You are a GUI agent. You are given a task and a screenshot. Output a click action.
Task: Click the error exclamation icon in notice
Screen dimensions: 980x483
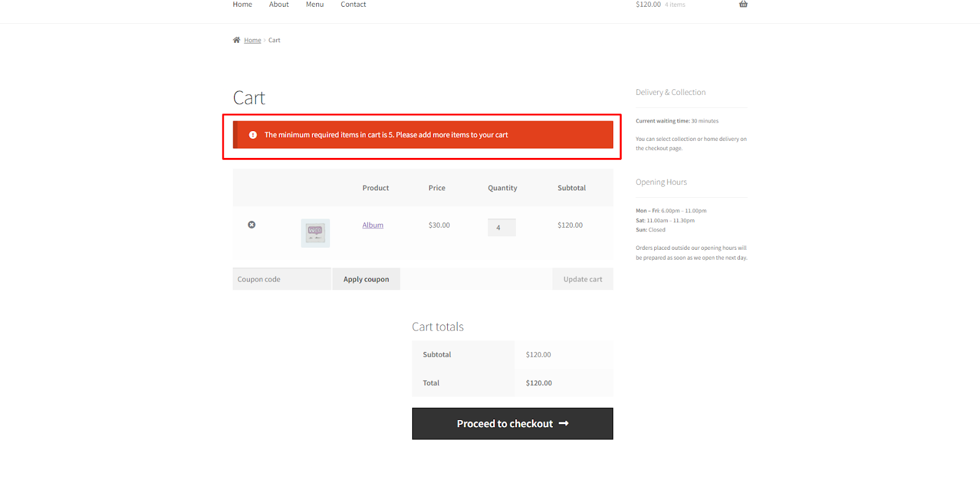coord(253,135)
